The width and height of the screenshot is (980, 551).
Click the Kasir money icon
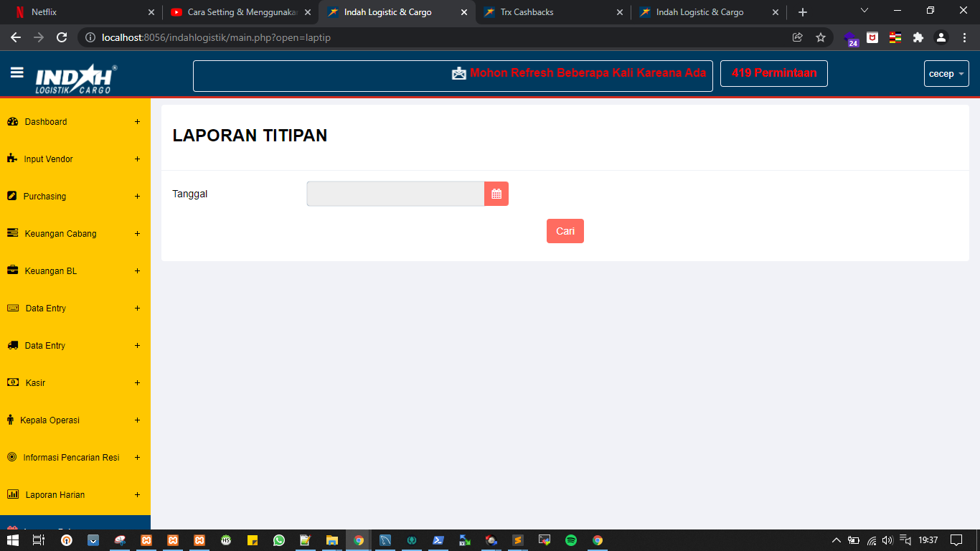(12, 382)
